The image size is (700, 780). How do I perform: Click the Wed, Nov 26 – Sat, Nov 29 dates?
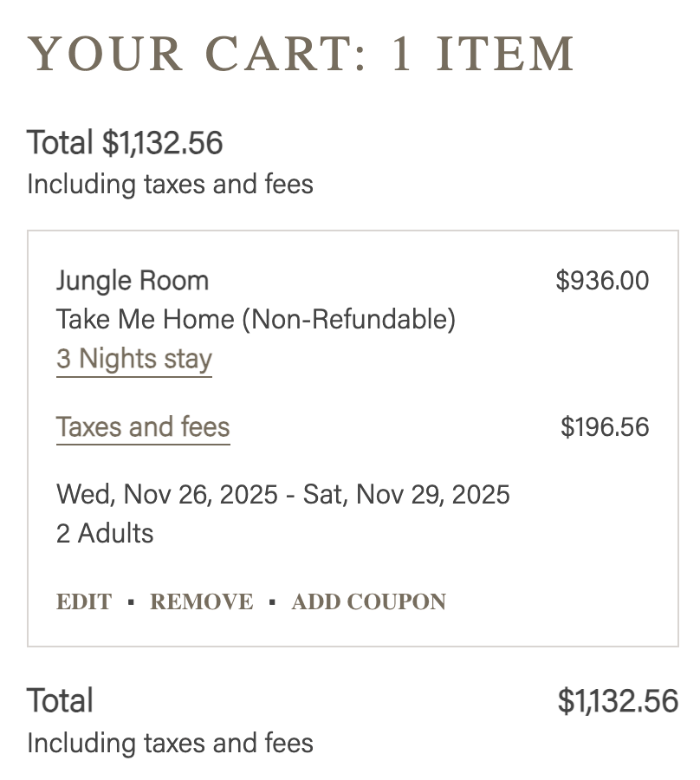click(x=283, y=495)
